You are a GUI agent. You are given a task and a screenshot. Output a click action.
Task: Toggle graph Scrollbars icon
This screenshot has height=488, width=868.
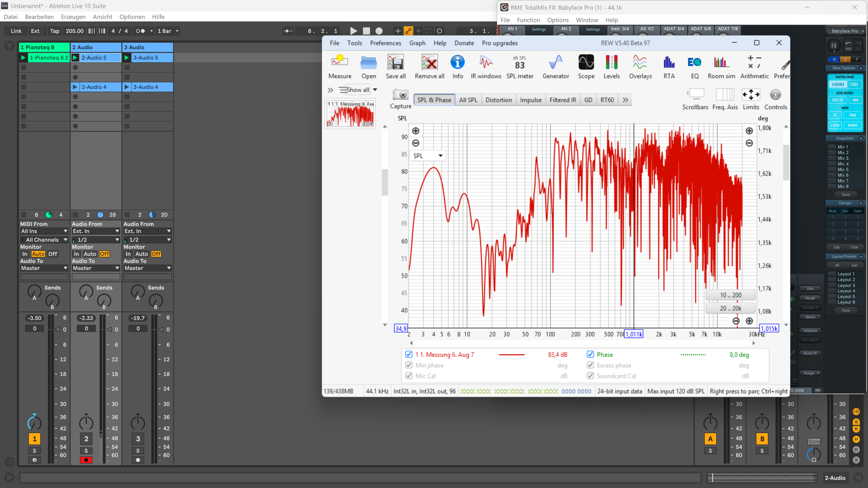pos(695,99)
